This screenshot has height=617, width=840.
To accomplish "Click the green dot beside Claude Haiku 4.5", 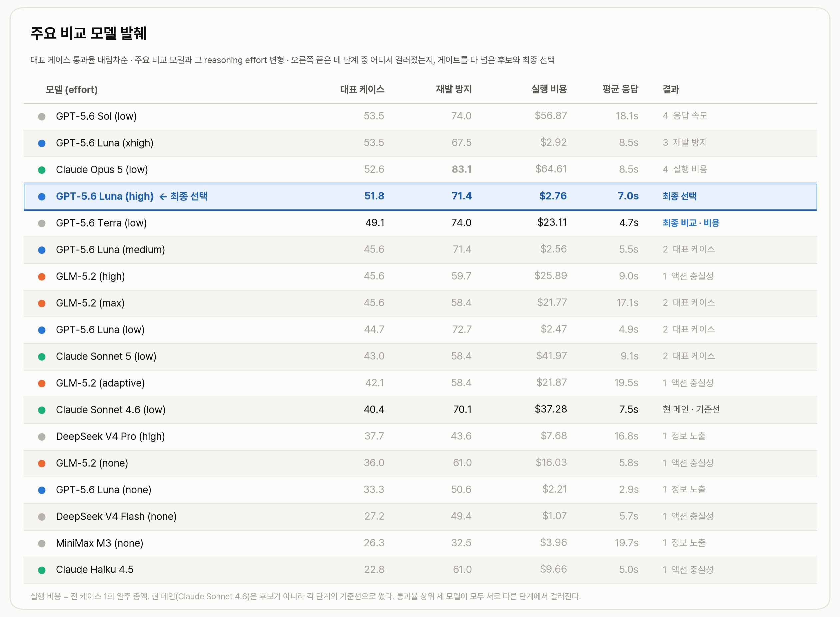I will tap(42, 570).
